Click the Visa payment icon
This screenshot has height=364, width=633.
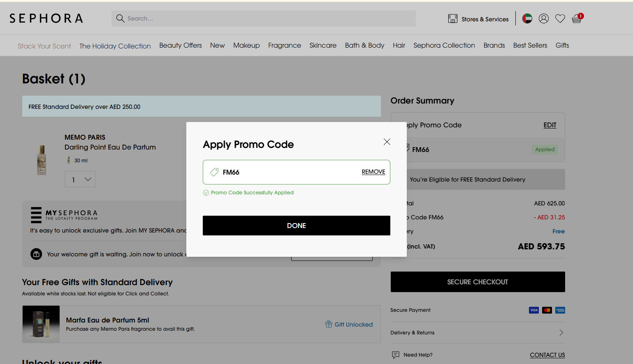pyautogui.click(x=534, y=310)
